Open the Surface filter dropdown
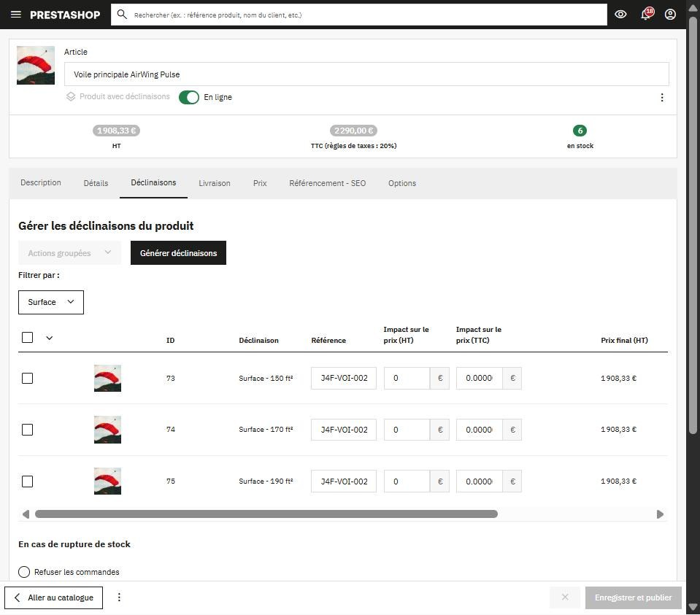 coord(51,302)
